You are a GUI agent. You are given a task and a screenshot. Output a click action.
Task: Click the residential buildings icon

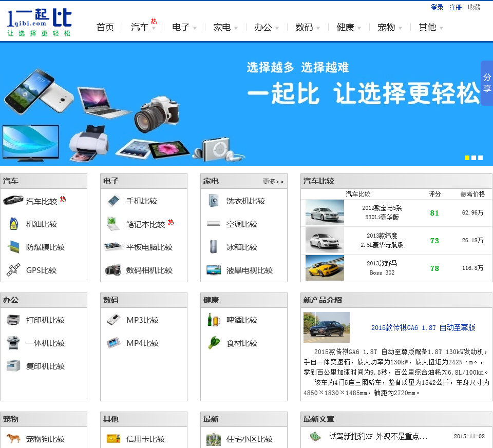tap(214, 439)
